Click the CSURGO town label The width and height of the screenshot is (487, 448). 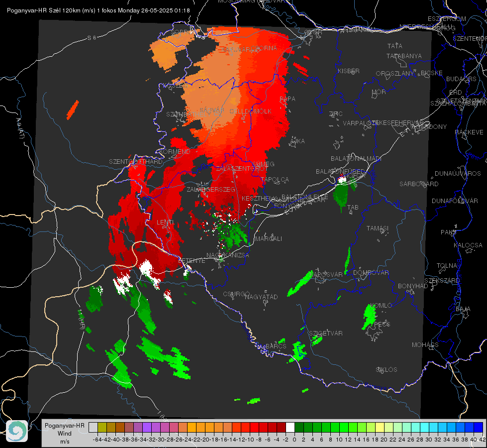point(236,294)
